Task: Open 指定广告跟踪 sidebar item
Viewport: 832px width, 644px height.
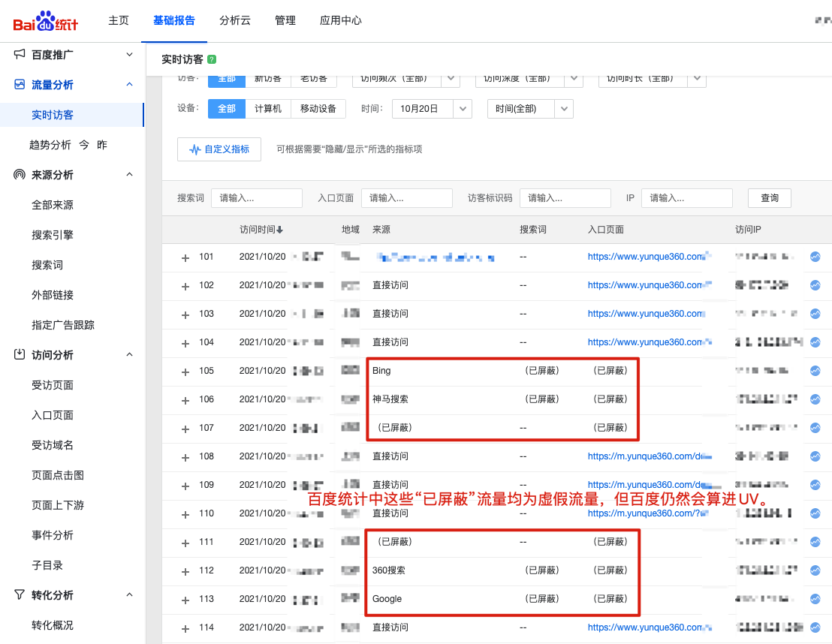Action: click(x=63, y=325)
